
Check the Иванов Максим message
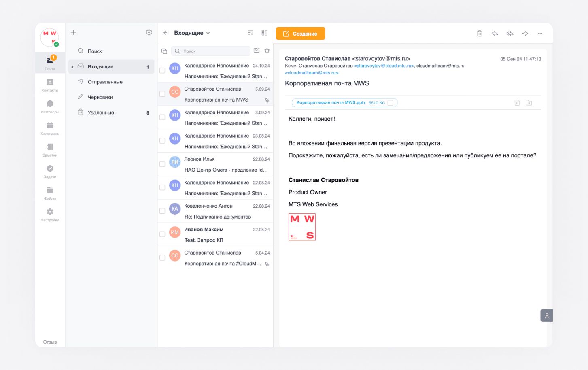tap(162, 234)
